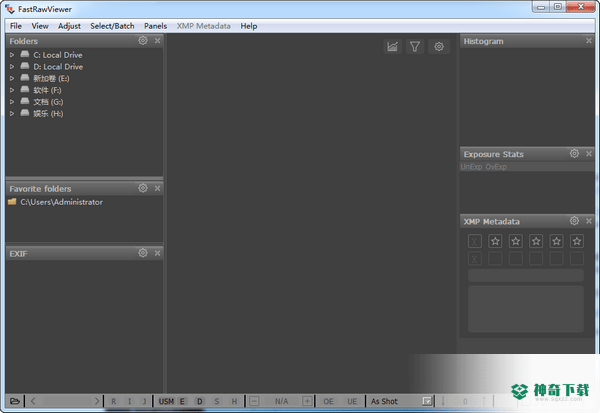600x413 pixels.
Task: Click the first empty color label square
Action: (495, 259)
